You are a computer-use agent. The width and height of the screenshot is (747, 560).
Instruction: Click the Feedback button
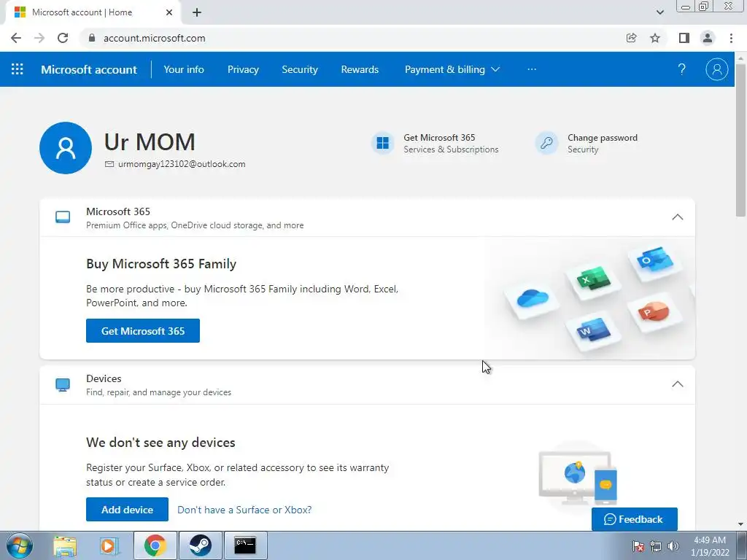[634, 519]
